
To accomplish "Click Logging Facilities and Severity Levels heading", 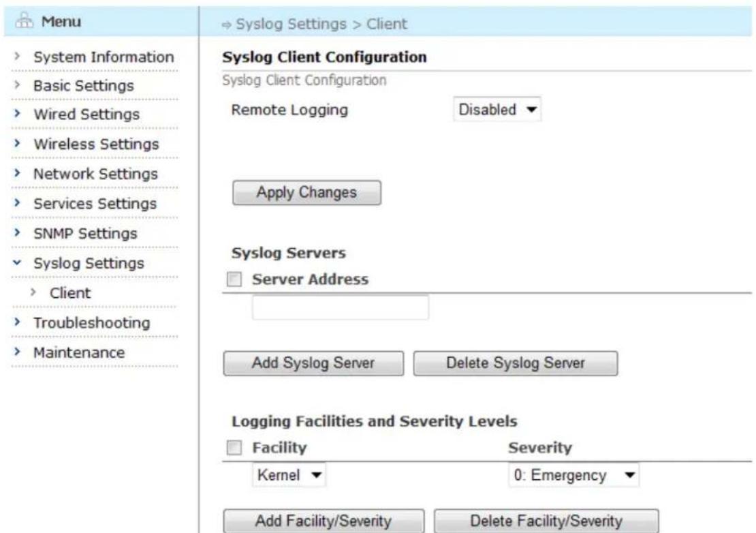I will pos(374,421).
